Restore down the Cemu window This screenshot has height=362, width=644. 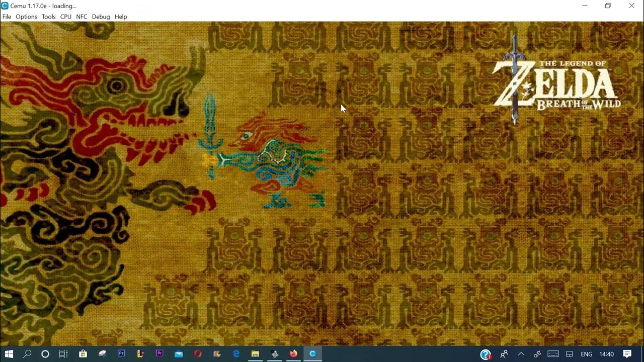pyautogui.click(x=608, y=6)
